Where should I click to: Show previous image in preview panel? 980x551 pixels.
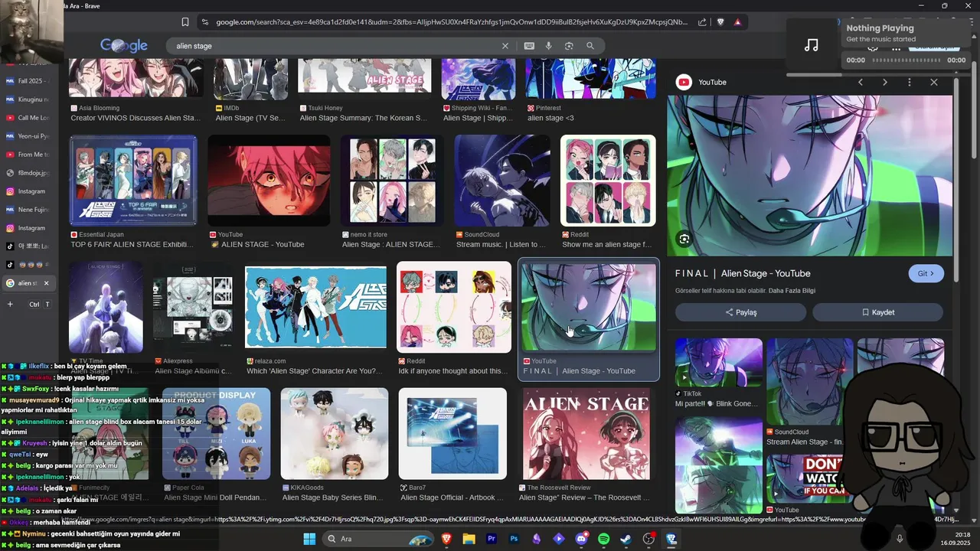click(861, 82)
